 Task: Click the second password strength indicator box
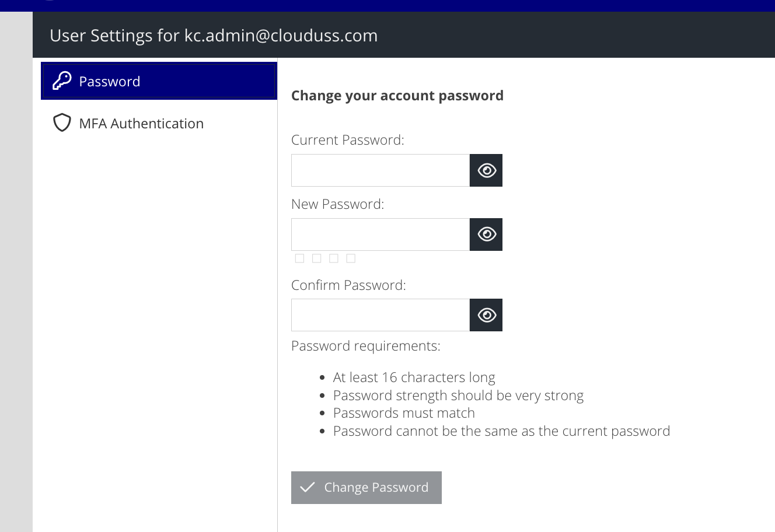[317, 258]
